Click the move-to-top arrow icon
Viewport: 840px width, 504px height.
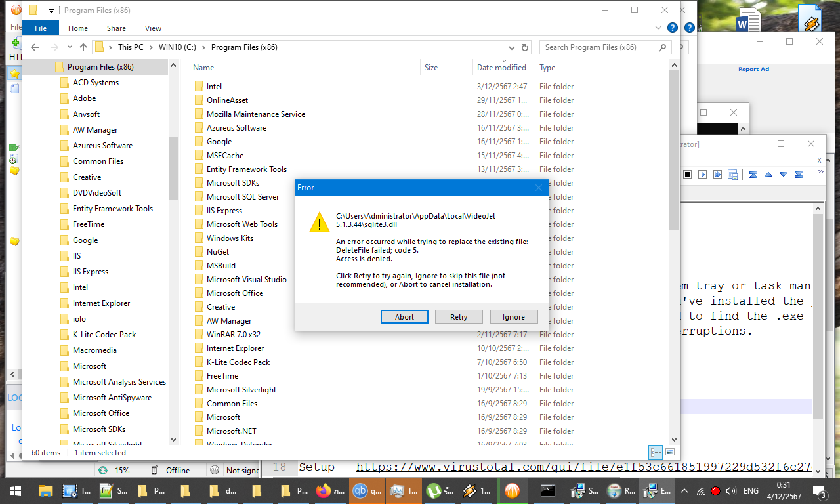tap(753, 175)
